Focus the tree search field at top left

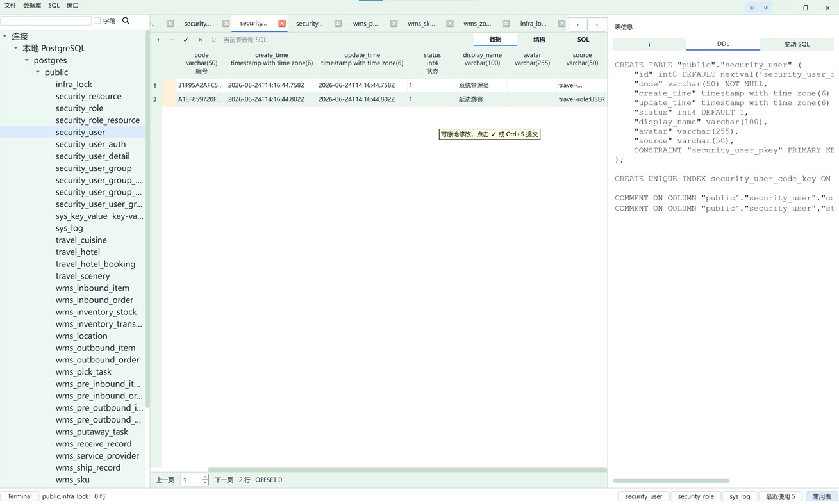pos(46,21)
